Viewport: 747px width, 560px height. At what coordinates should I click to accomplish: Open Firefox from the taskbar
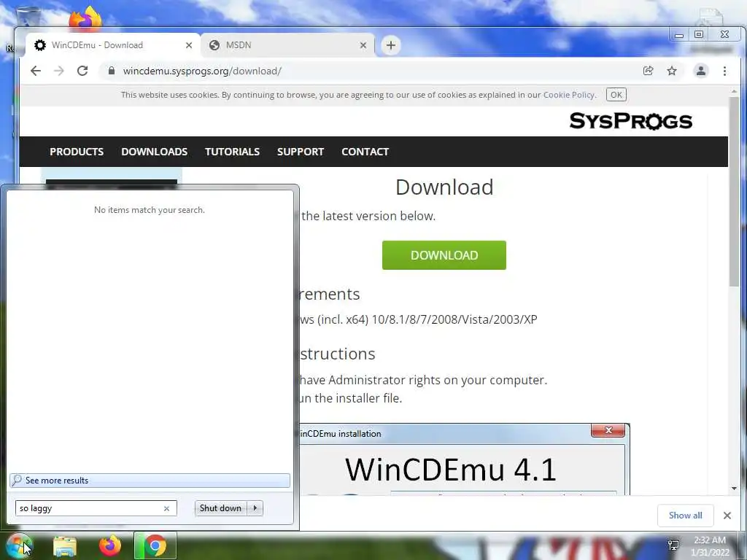(x=109, y=545)
